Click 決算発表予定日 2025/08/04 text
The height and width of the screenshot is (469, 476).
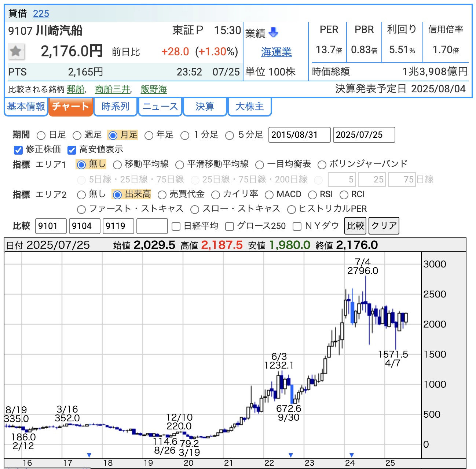click(x=400, y=89)
